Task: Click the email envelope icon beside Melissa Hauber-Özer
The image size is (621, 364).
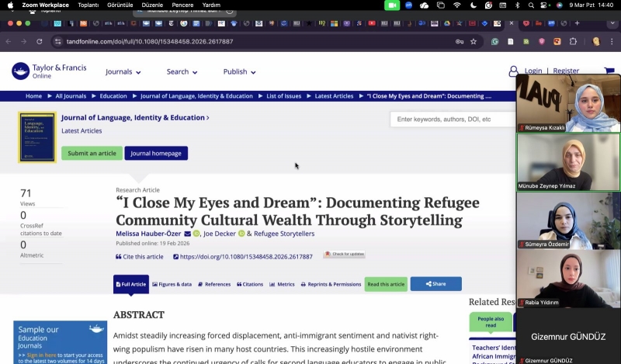Action: [187, 234]
